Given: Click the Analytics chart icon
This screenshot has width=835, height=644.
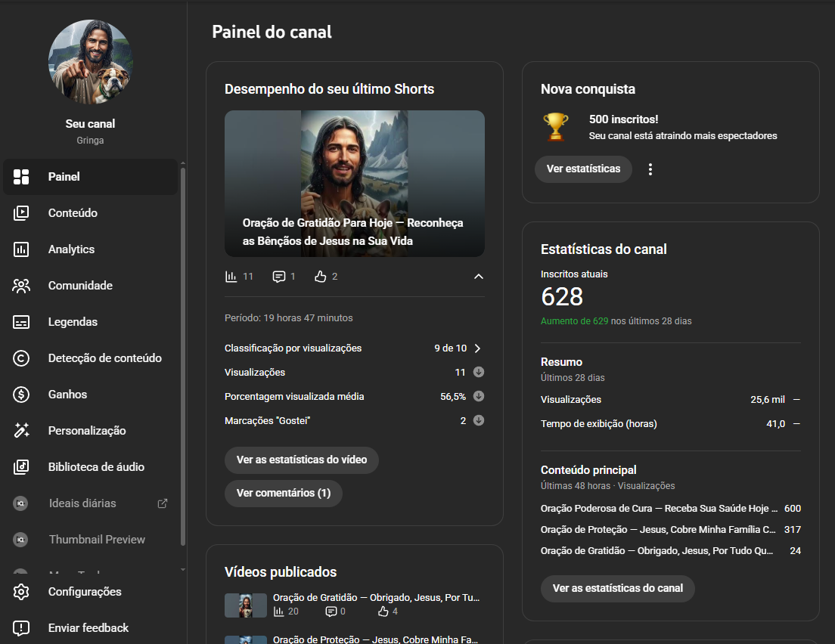Looking at the screenshot, I should point(20,249).
